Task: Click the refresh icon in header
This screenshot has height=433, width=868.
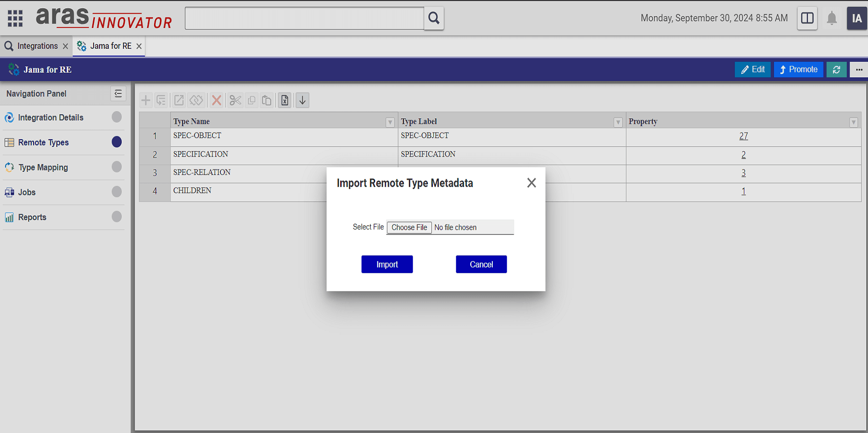Action: coord(836,70)
